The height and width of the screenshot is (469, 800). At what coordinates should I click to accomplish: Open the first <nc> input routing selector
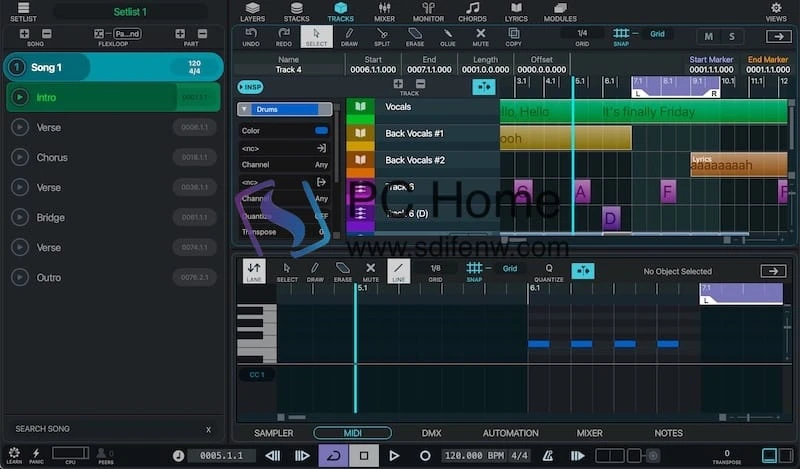tap(284, 148)
